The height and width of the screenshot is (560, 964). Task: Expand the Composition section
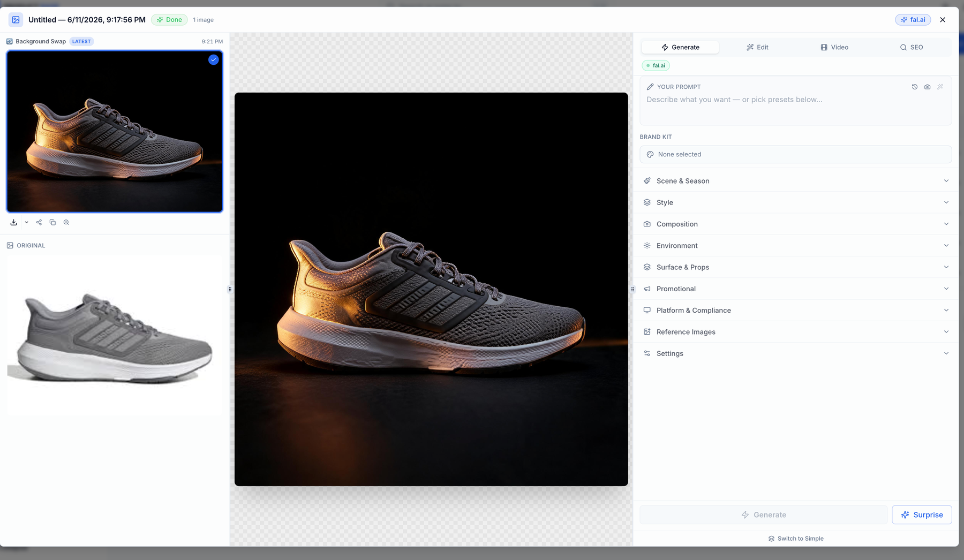point(795,224)
